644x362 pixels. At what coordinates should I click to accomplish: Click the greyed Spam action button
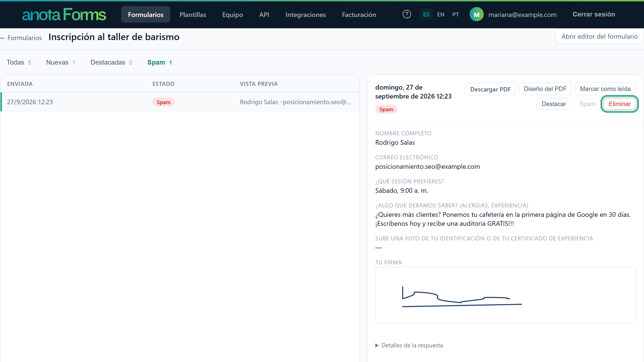[587, 104]
